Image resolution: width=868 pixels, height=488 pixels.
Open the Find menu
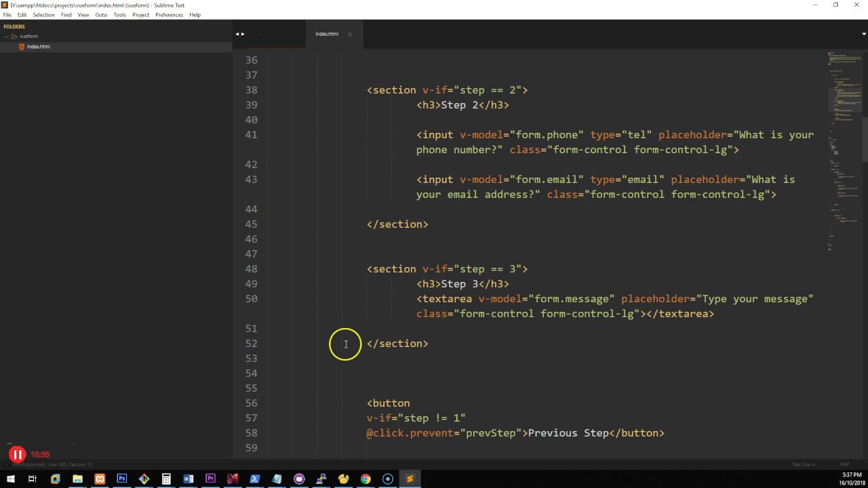66,15
